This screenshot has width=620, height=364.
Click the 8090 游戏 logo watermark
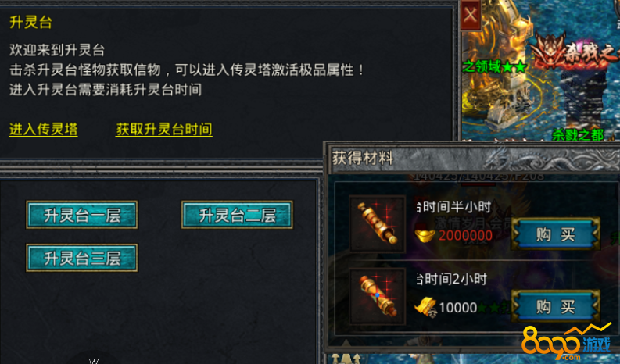(568, 342)
